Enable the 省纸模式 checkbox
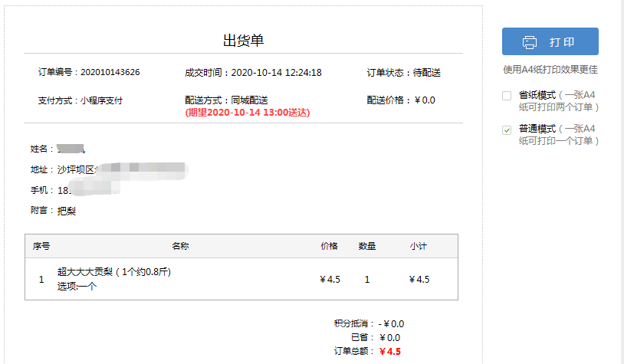This screenshot has height=364, width=624. 506,96
